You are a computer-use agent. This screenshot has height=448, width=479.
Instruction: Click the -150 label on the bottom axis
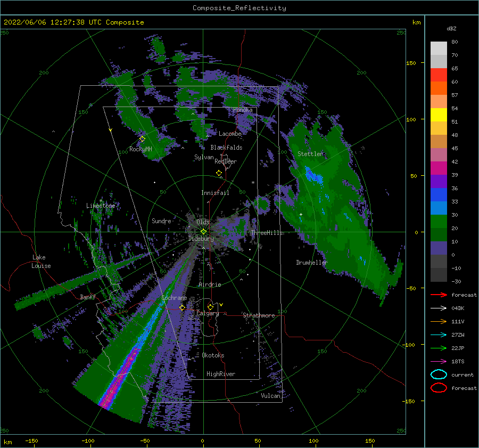(31, 441)
